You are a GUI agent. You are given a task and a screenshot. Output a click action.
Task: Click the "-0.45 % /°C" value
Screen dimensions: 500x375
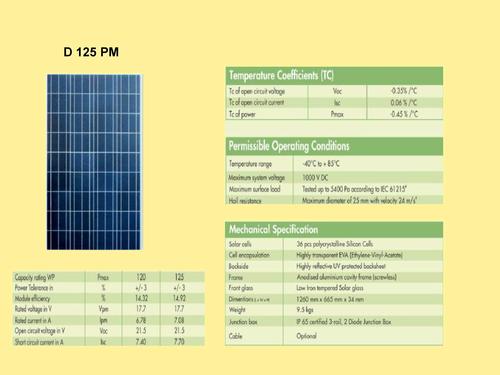tap(404, 114)
